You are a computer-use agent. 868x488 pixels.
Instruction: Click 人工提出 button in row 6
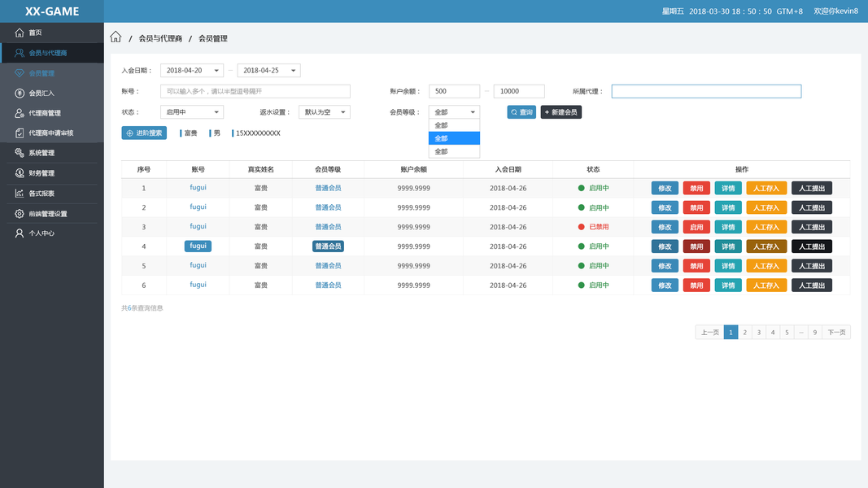click(812, 285)
